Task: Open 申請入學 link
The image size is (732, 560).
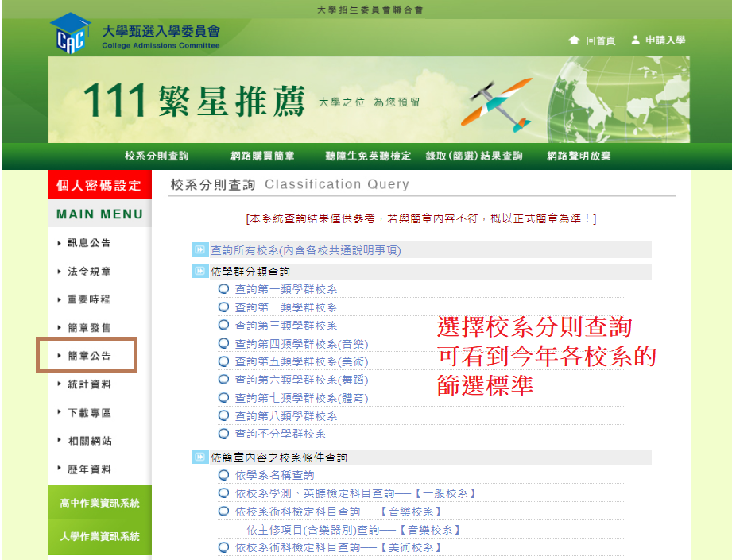Action: [x=665, y=41]
